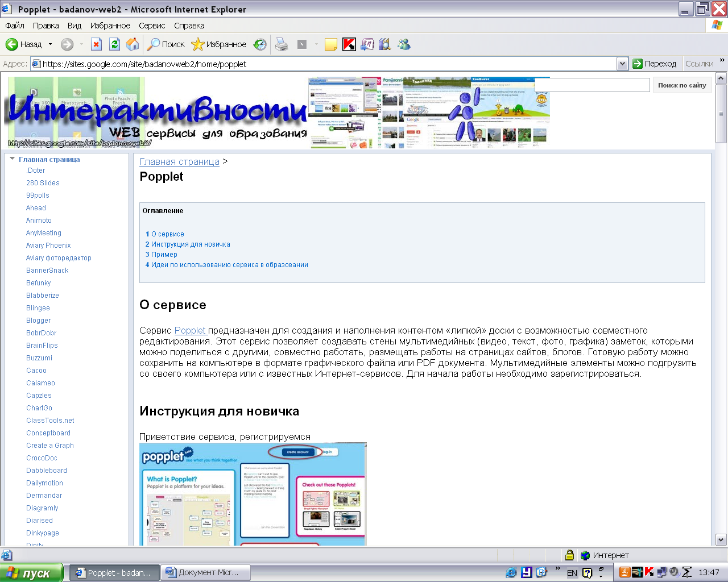
Task: Click the Windows пуск Start button
Action: (x=31, y=573)
